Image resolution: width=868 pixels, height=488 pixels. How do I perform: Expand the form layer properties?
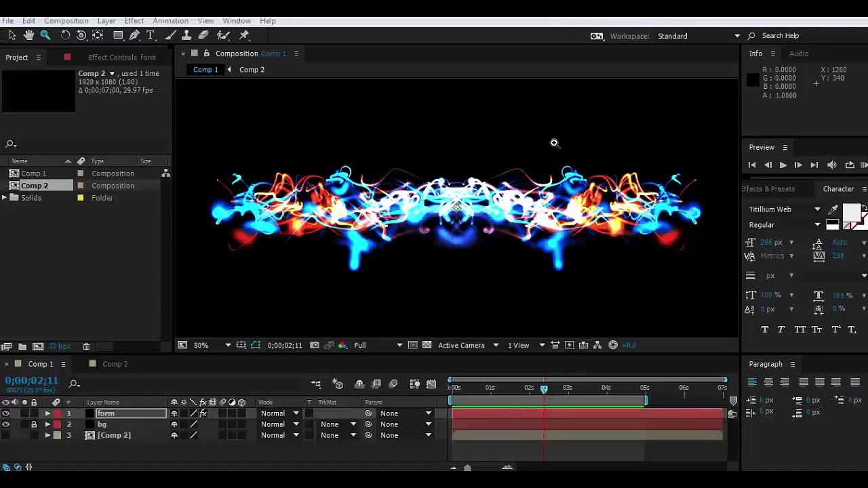pyautogui.click(x=47, y=413)
